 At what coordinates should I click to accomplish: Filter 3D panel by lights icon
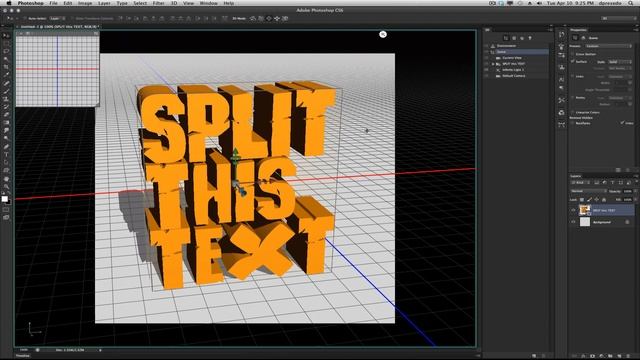530,38
